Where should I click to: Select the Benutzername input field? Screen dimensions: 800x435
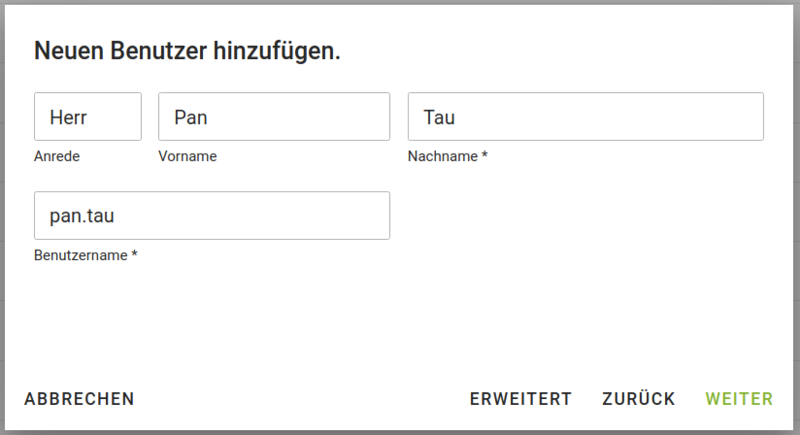pyautogui.click(x=212, y=216)
